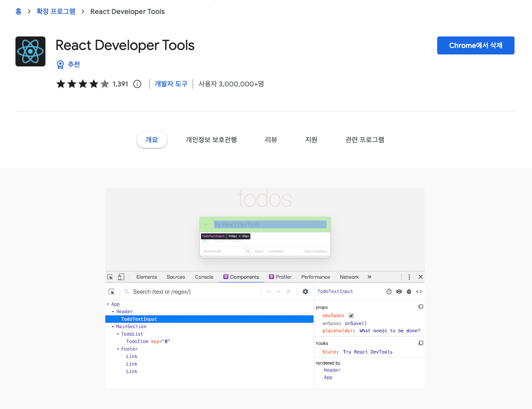This screenshot has width=532, height=409.
Task: Open the 관련 프로그램 tab
Action: click(365, 140)
